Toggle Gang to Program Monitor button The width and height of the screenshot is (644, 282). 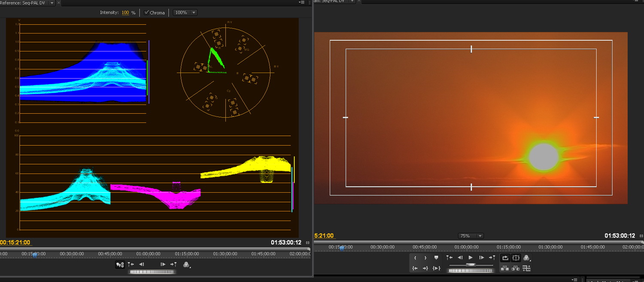[x=120, y=265]
